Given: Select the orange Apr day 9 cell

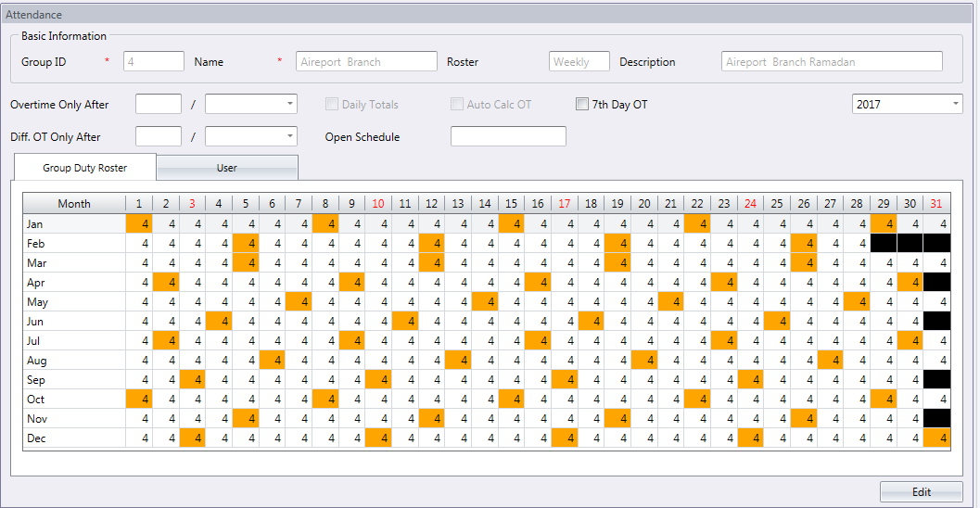Looking at the screenshot, I should 351,282.
